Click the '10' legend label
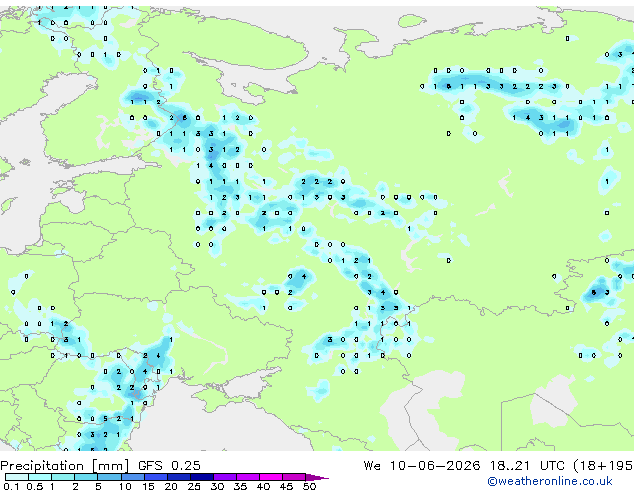The height and width of the screenshot is (490, 634). (125, 486)
